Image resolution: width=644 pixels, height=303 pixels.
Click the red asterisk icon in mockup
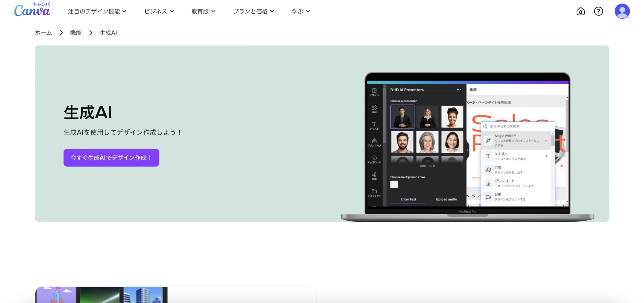[561, 166]
